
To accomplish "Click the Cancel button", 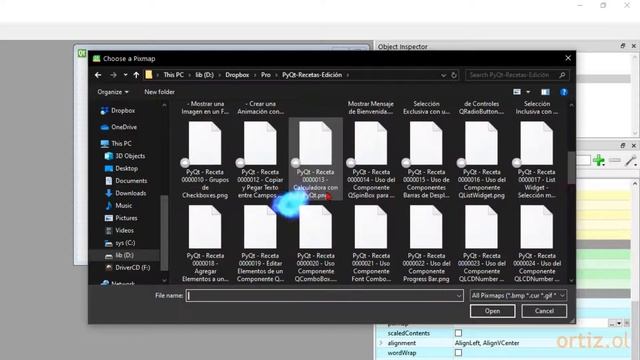I will pos(544,311).
